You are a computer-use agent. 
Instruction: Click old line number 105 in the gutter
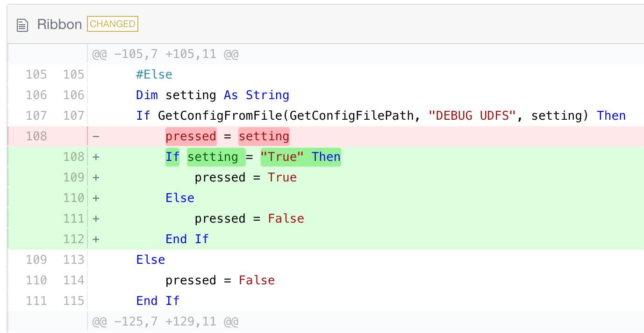point(36,74)
